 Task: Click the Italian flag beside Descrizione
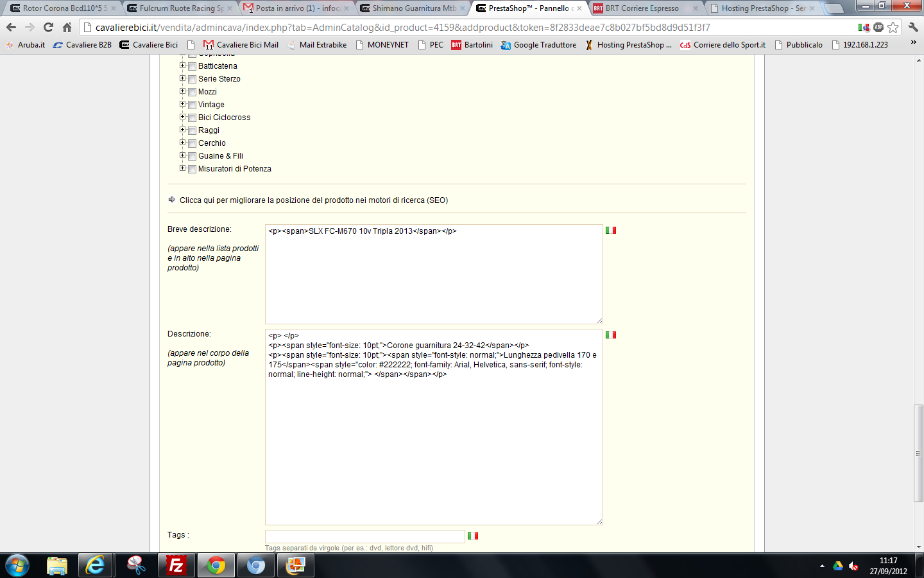tap(611, 335)
